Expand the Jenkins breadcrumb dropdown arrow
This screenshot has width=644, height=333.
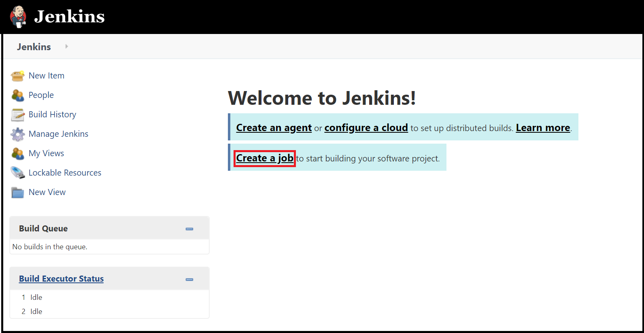(x=66, y=47)
